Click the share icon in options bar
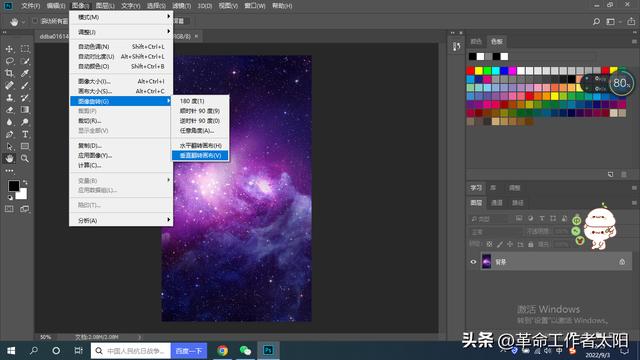The image size is (640, 360). coord(631,22)
